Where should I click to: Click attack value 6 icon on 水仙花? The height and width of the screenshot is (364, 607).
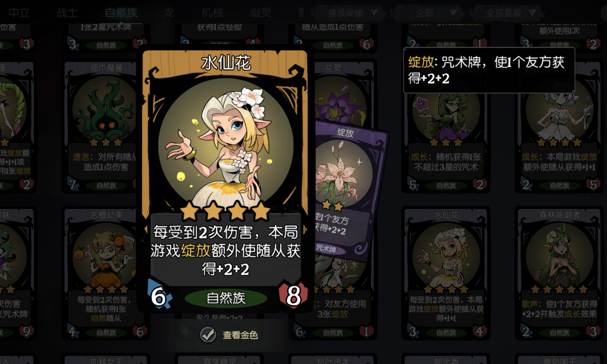(159, 296)
